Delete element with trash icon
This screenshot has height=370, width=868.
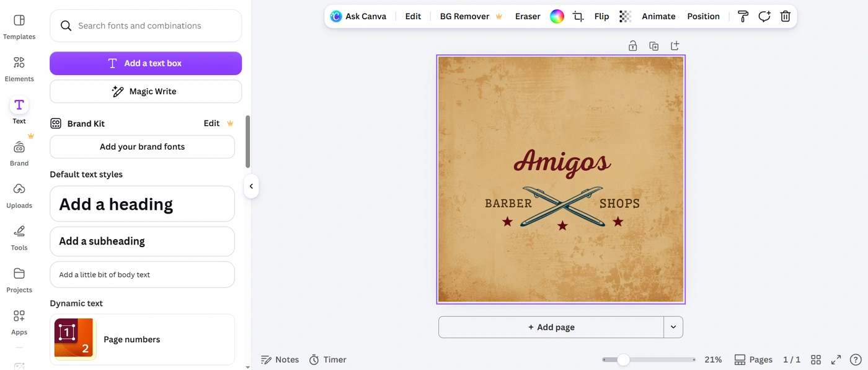786,17
